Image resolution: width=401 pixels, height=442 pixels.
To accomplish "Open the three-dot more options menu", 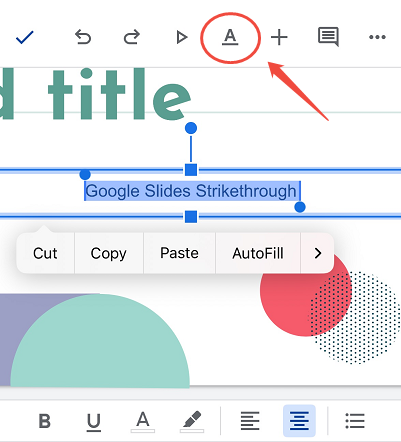I will (377, 37).
